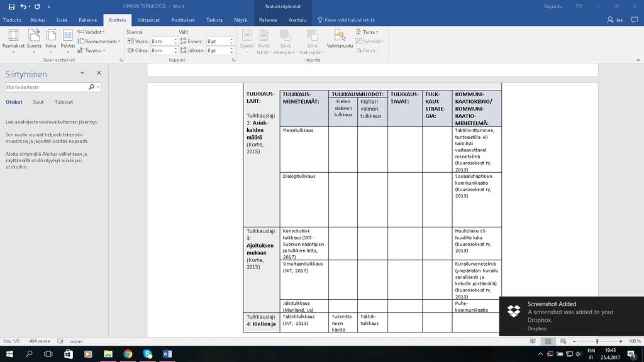The height and width of the screenshot is (362, 644).
Task: Click the Save icon in quick access toolbar
Action: coord(11,6)
